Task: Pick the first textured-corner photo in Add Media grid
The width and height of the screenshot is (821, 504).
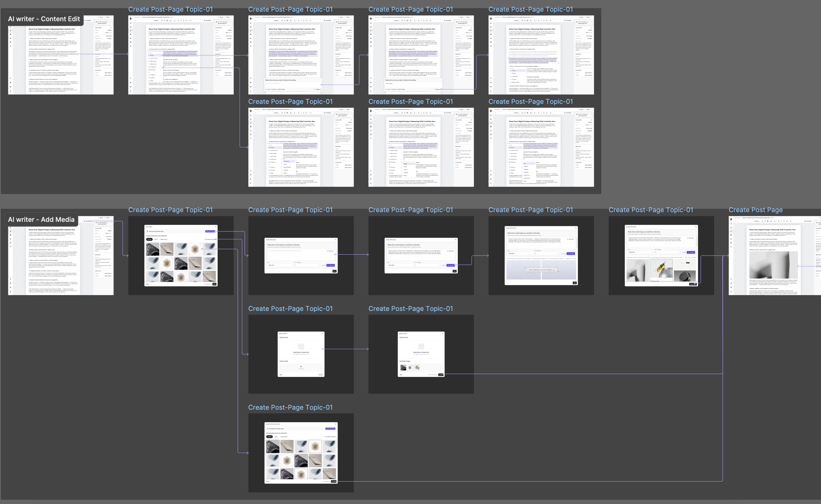Action: point(153,249)
